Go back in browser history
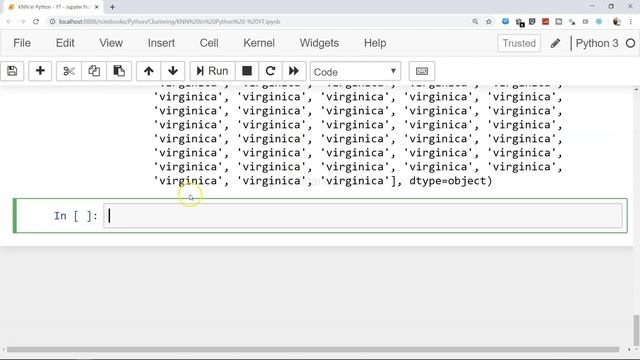Image resolution: width=640 pixels, height=360 pixels. coord(9,22)
